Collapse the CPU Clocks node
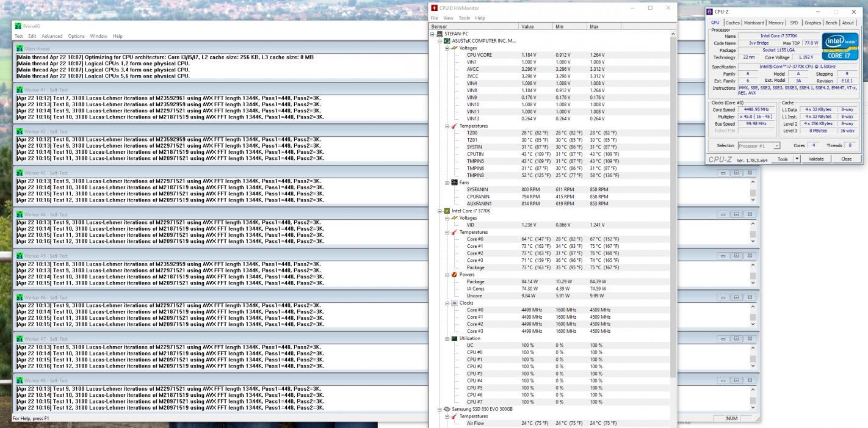 [447, 303]
